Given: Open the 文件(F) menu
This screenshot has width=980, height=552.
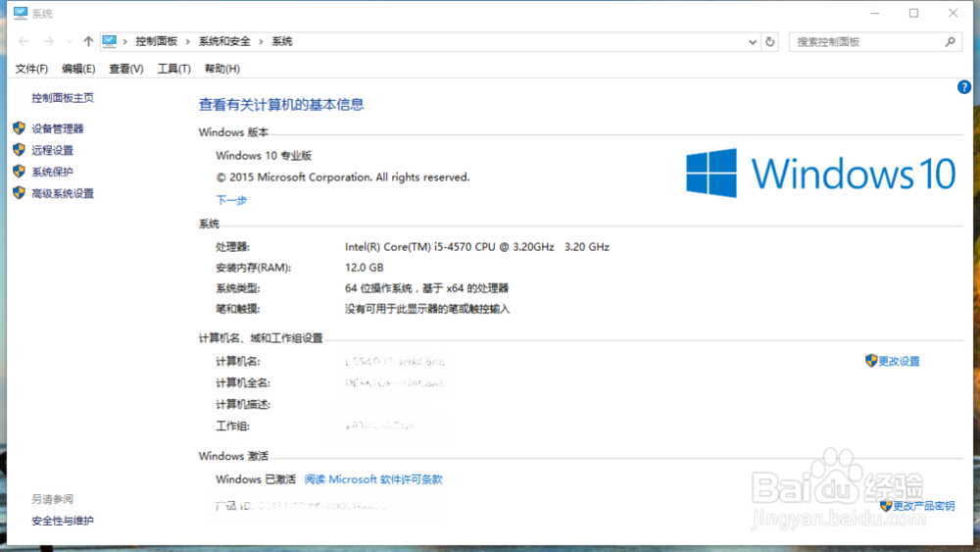Looking at the screenshot, I should [x=31, y=69].
